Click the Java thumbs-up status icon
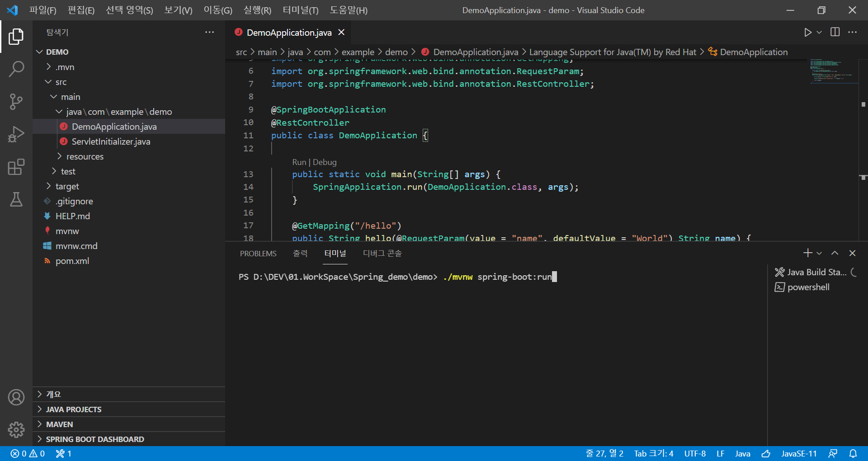The height and width of the screenshot is (461, 868). (766, 453)
